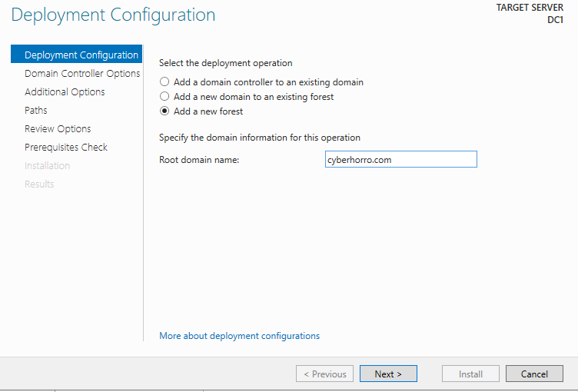The image size is (578, 392).
Task: Select the 'Add a new forest' option
Action: tap(164, 111)
